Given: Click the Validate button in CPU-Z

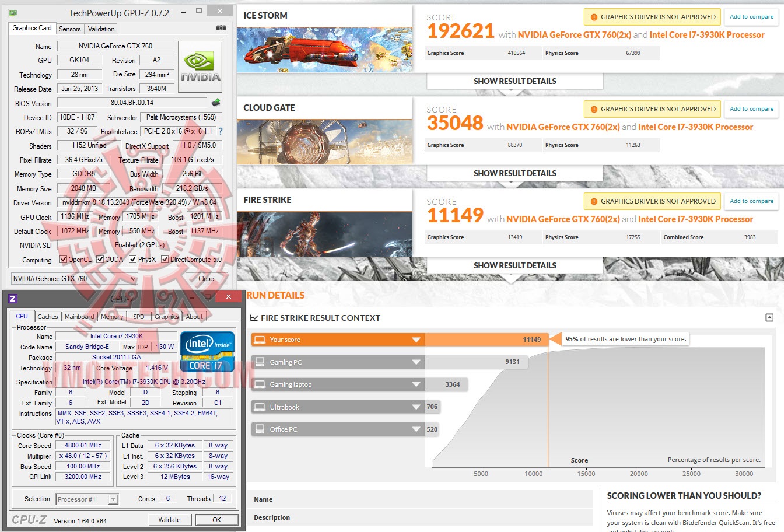Looking at the screenshot, I should tap(170, 520).
